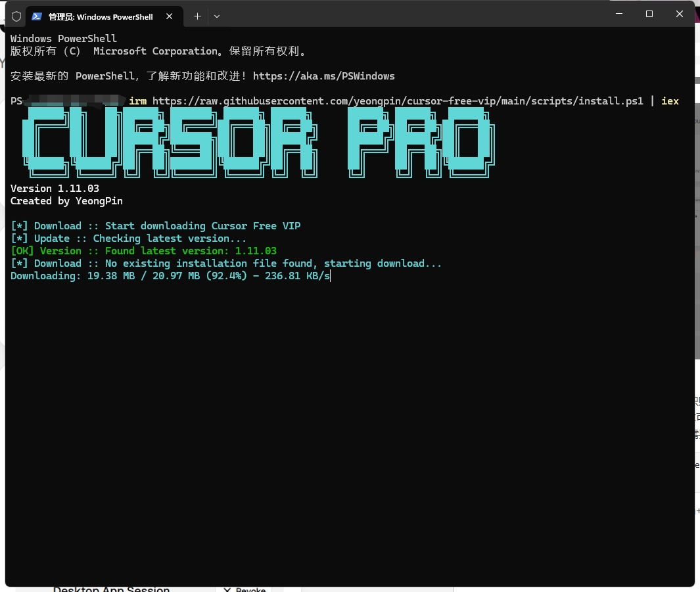Click the 'irm' command text

pos(138,101)
